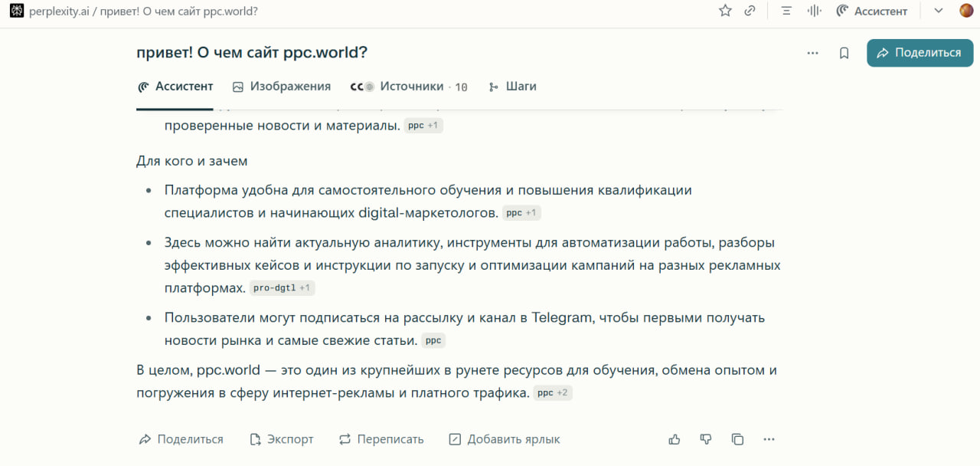Open the copy link icon in the top bar
Screen dimensions: 980x466
pyautogui.click(x=750, y=10)
